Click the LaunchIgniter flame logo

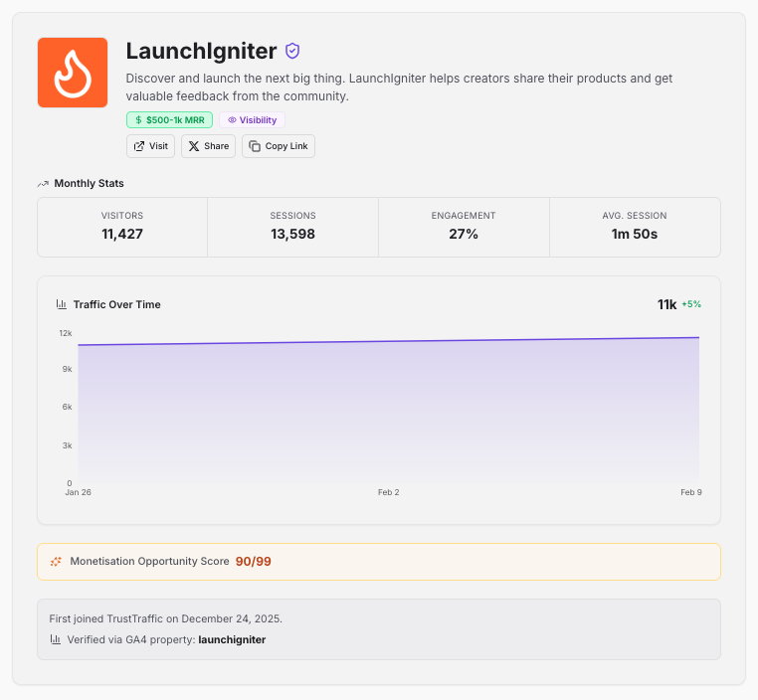click(x=73, y=73)
